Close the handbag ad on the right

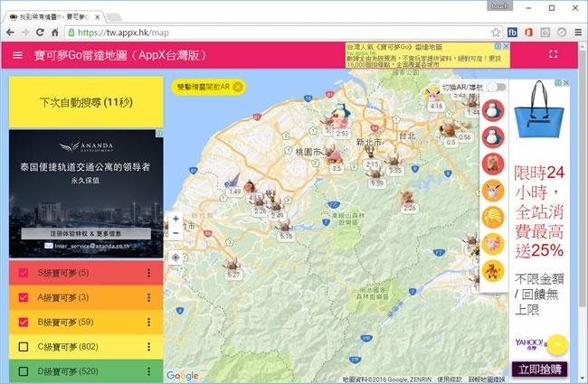point(566,83)
